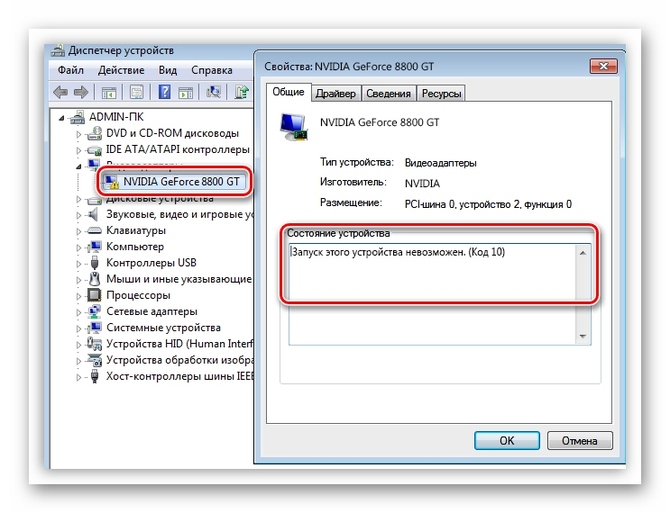670x513 pixels.
Task: Click the DVD и CD-ROM дисководы drive icon
Action: [x=94, y=133]
